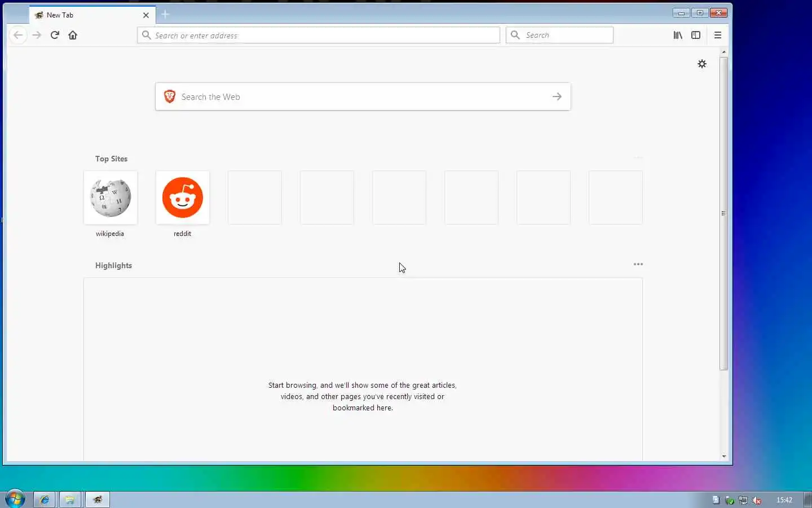Click the scrollbar up arrow
The height and width of the screenshot is (508, 812).
click(723, 52)
